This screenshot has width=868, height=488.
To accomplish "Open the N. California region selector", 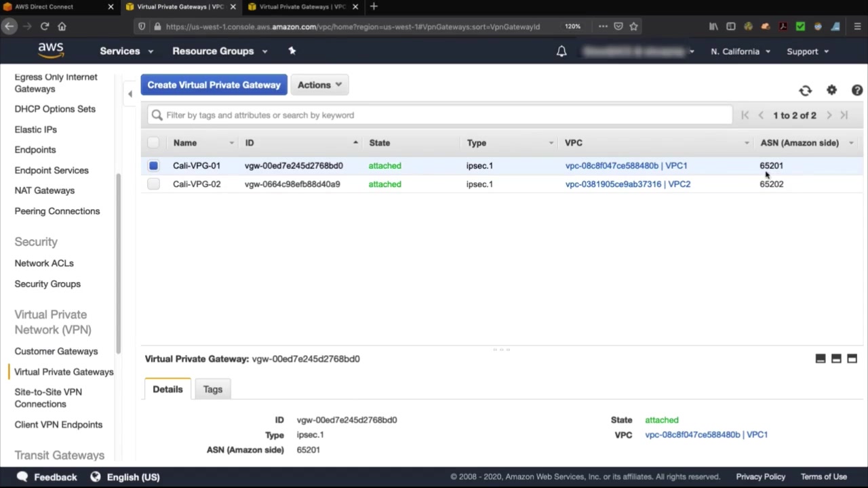I will (x=741, y=52).
